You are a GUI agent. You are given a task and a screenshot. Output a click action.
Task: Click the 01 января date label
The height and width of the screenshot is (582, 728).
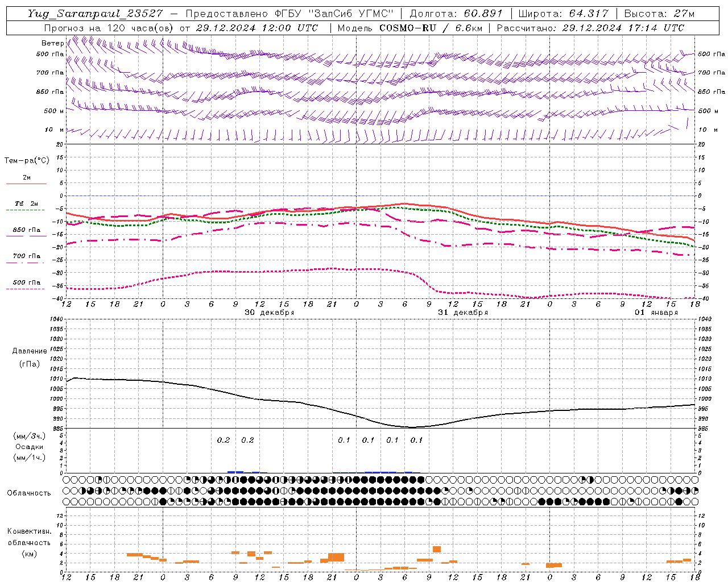[656, 313]
